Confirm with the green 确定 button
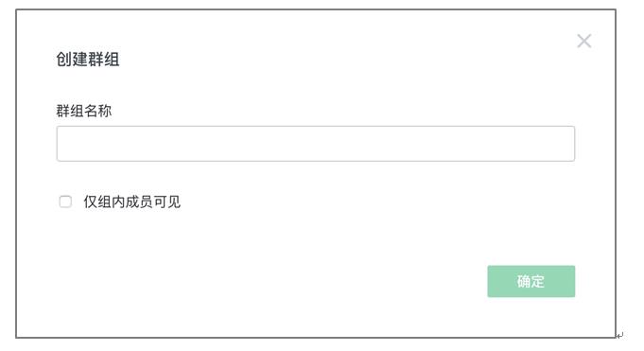This screenshot has width=644, height=351. tap(531, 281)
